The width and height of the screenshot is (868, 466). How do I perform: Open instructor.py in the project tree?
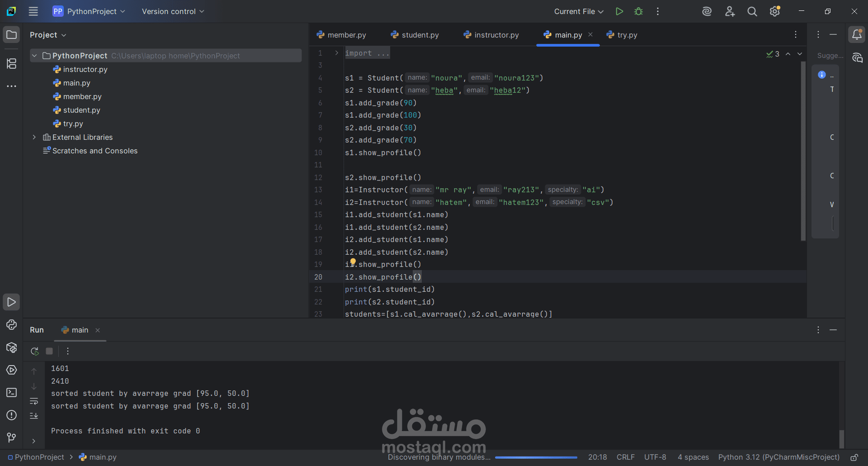(80, 69)
